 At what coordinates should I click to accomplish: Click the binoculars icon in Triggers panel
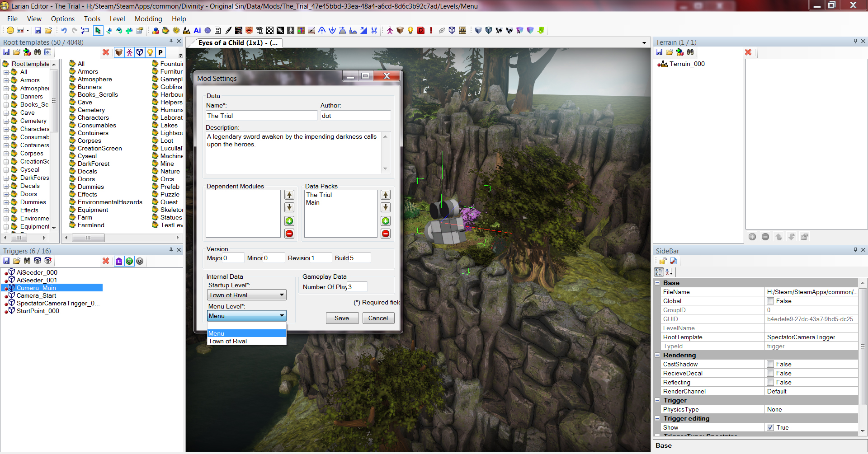tap(27, 261)
